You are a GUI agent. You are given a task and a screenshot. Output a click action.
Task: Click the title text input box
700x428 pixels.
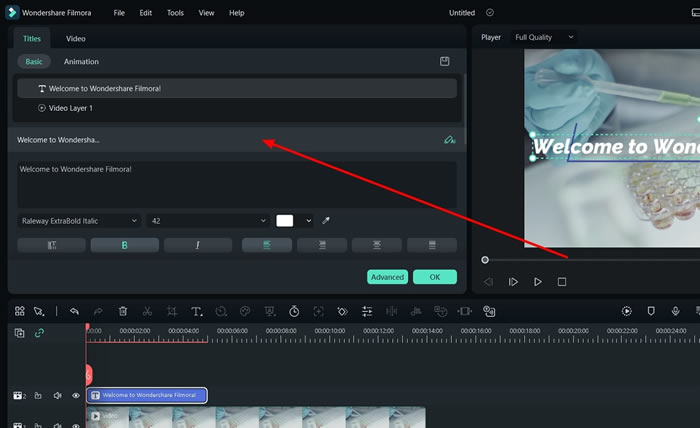pyautogui.click(x=237, y=184)
